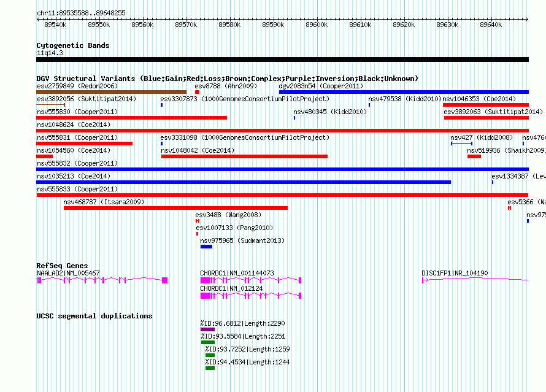The height and width of the screenshot is (392, 546).
Task: Click nsv555832 (Cooper2011) variant label
Action: coord(77,163)
